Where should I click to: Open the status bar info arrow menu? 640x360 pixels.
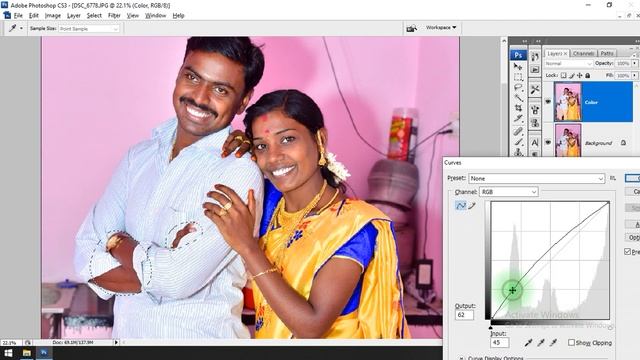pos(116,342)
